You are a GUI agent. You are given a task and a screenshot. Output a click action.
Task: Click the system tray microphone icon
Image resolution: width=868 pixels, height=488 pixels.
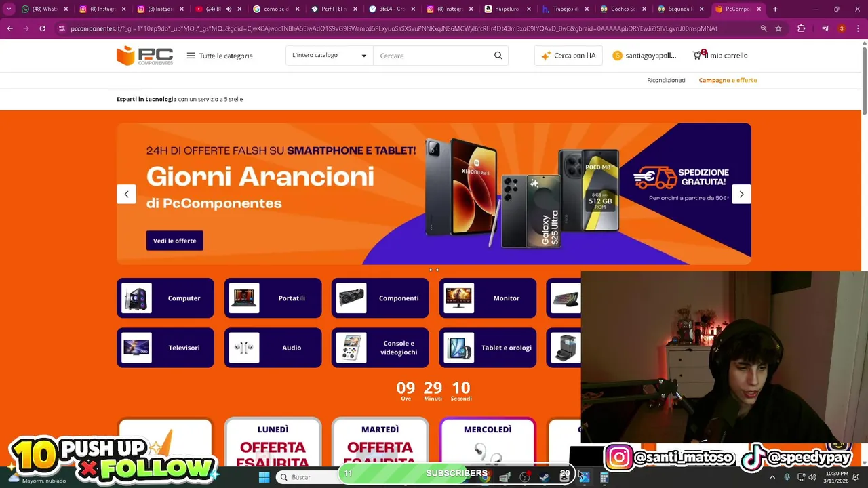coord(787,477)
